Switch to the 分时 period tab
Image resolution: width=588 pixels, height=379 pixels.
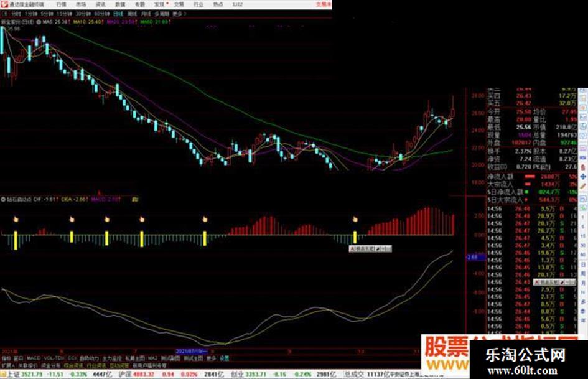click(x=16, y=14)
